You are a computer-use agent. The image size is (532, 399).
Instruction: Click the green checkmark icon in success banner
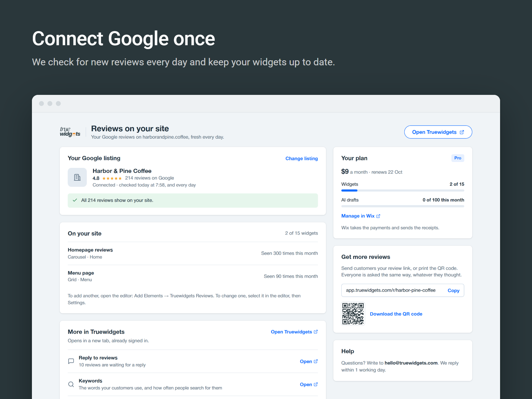click(x=75, y=200)
